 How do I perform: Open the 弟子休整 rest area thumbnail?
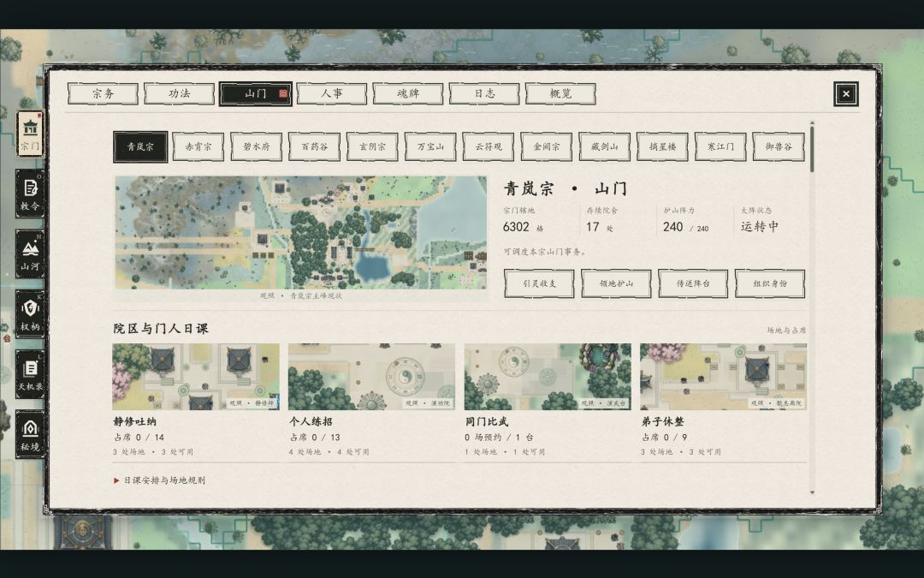[723, 377]
